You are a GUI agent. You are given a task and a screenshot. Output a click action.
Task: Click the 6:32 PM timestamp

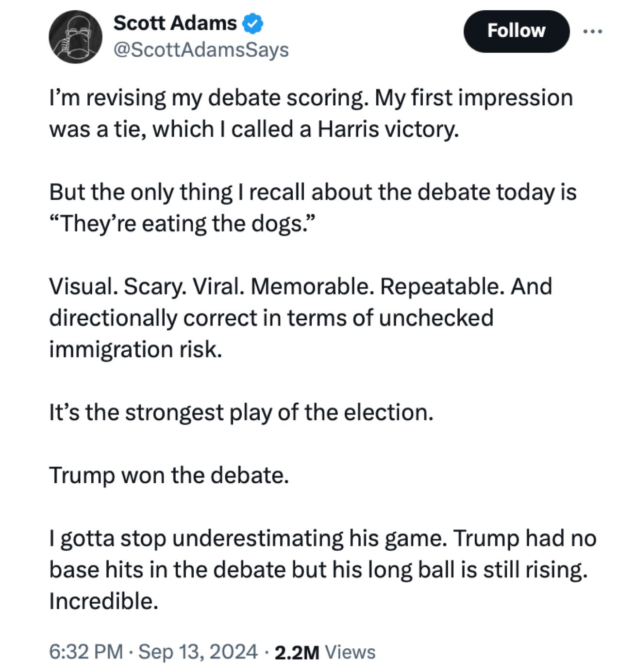tap(86, 652)
